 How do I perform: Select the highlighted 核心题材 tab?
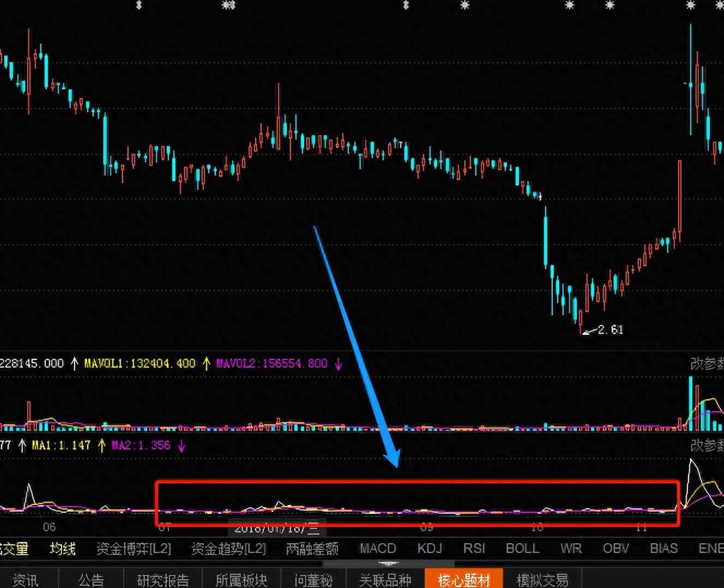click(x=464, y=579)
